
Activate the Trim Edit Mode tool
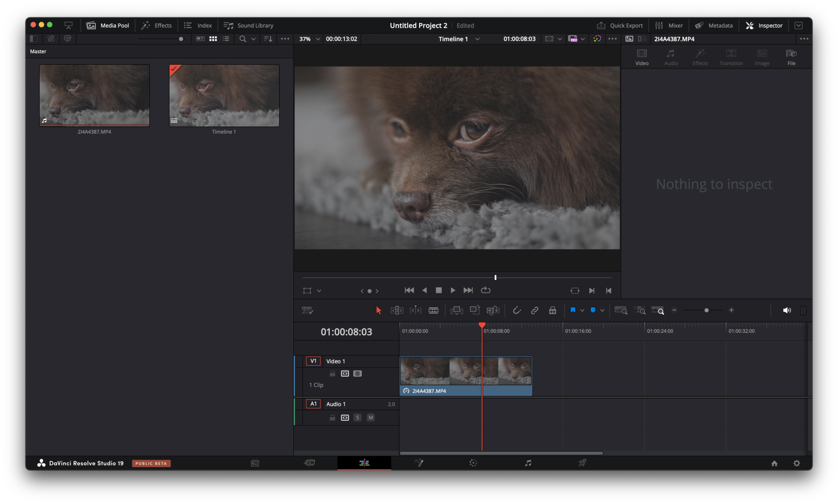click(x=397, y=310)
